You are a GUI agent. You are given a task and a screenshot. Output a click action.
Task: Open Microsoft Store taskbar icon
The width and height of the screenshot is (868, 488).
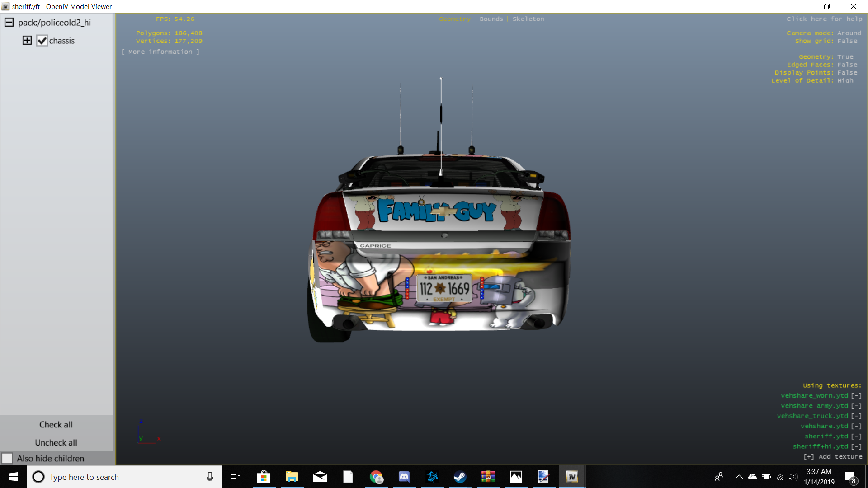(x=264, y=477)
